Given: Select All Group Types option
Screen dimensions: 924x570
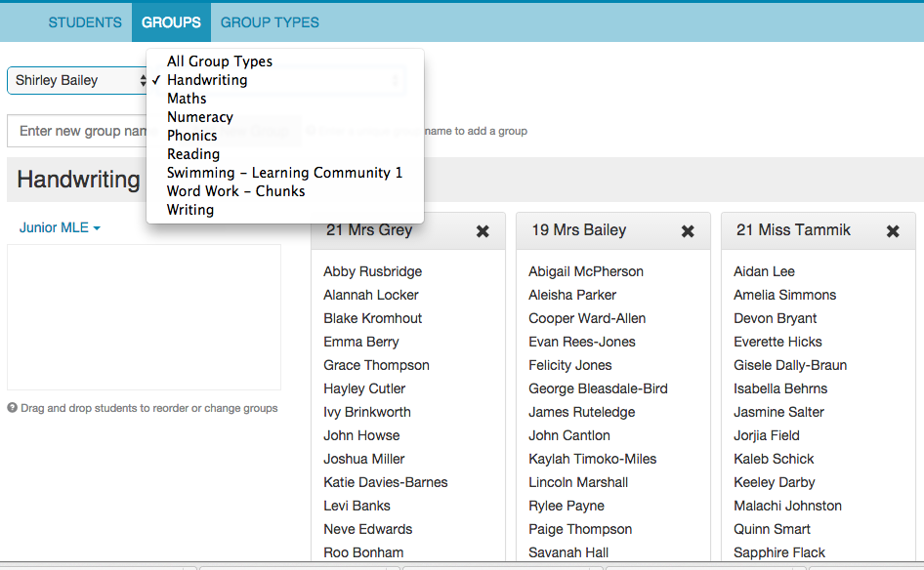Looking at the screenshot, I should pyautogui.click(x=220, y=61).
